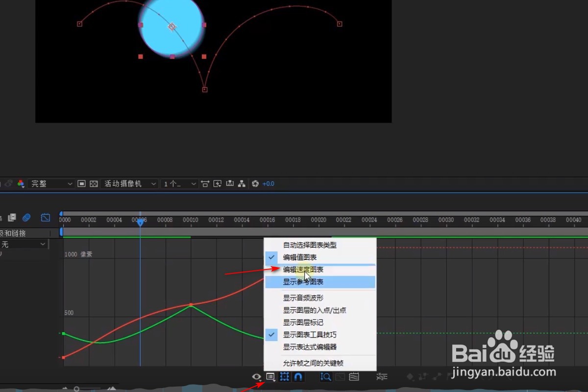The image size is (588, 392).
Task: Toggle the snap magnet icon
Action: tap(298, 377)
